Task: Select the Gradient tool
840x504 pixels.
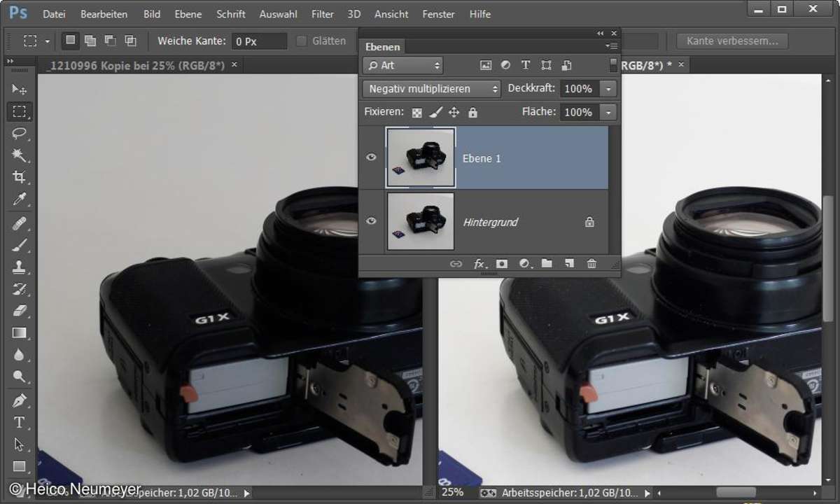Action: [x=20, y=333]
